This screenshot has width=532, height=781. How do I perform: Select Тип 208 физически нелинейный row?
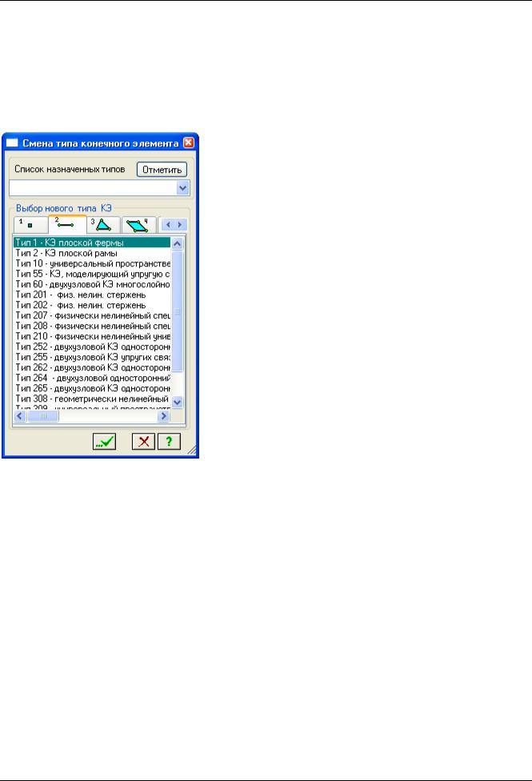tap(92, 326)
